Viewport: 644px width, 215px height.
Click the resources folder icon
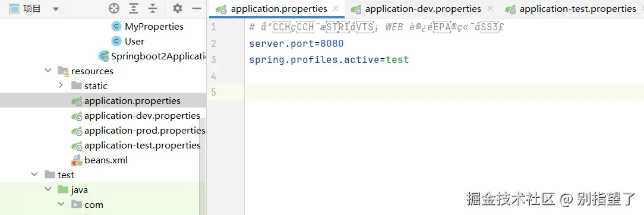click(x=63, y=71)
